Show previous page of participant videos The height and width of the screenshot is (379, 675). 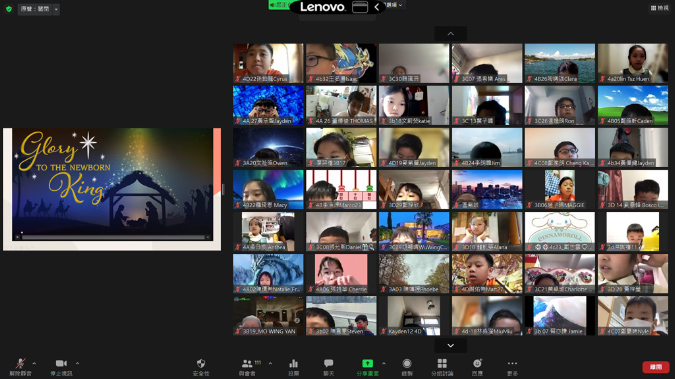450,34
